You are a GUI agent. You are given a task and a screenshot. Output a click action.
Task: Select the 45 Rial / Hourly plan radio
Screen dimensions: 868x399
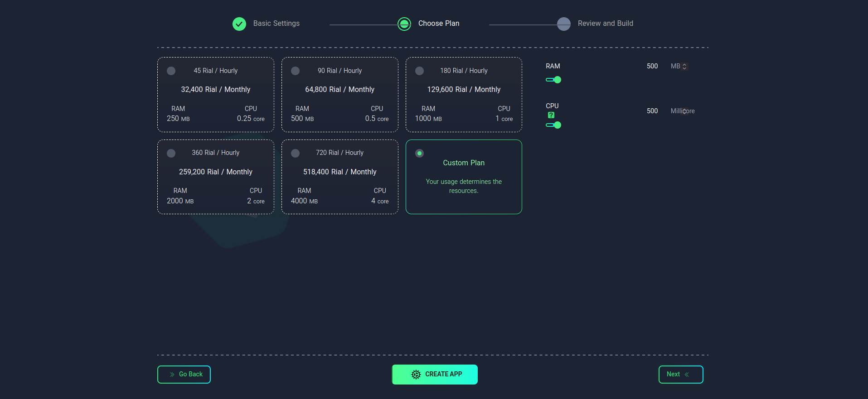point(171,71)
